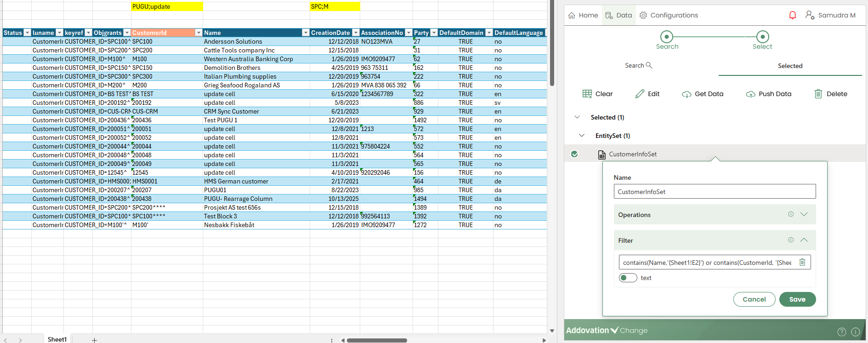Click the help question mark icon
Image resolution: width=868 pixels, height=343 pixels.
tap(841, 332)
